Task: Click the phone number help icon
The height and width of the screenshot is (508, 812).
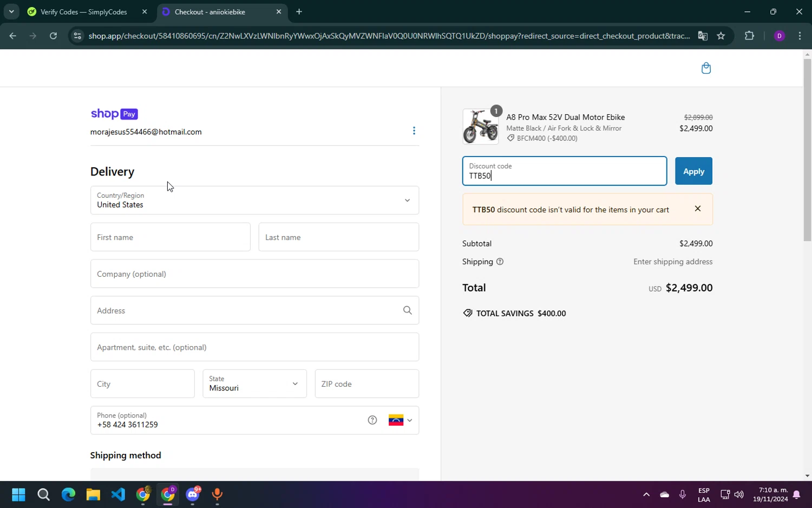Action: click(372, 420)
